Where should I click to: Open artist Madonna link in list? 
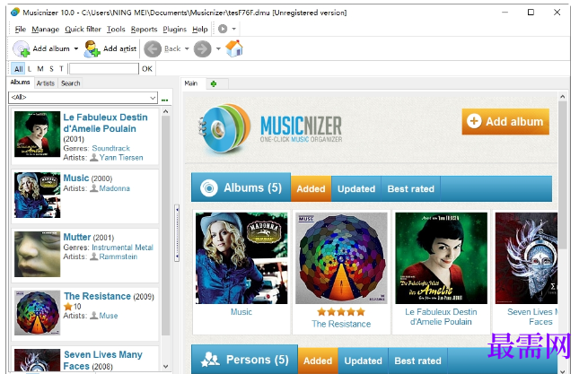[114, 188]
